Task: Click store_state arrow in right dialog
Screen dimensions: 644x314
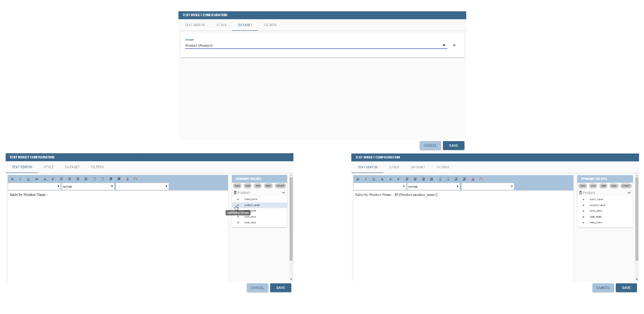Action: [x=583, y=211]
